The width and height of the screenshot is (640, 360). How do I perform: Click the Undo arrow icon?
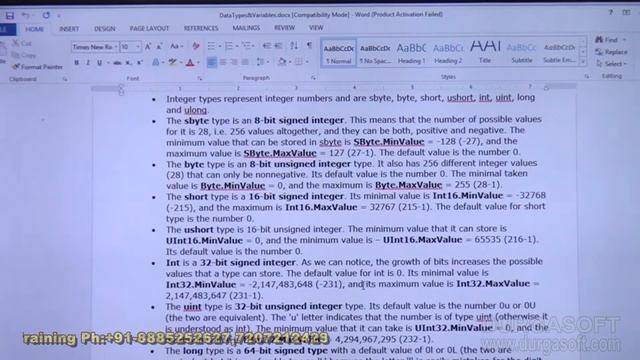click(25, 16)
